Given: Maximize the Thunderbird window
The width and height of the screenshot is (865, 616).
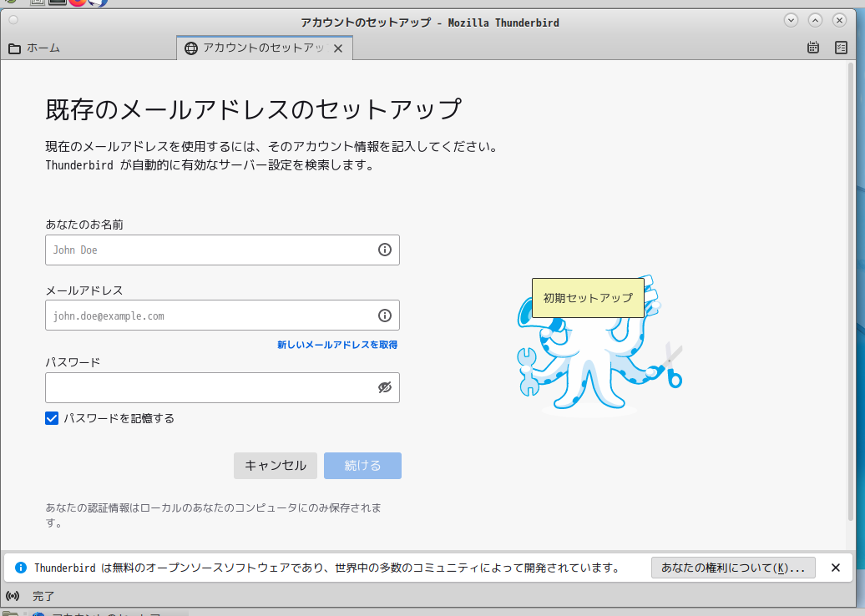Looking at the screenshot, I should (816, 20).
